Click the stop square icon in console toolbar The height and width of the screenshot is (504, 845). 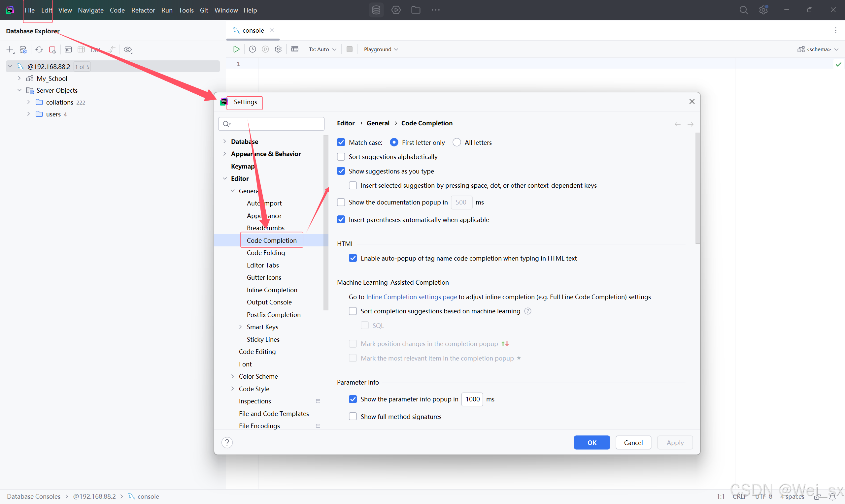tap(349, 49)
